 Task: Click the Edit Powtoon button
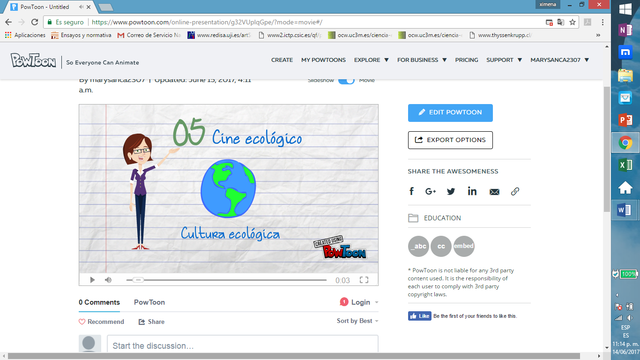pos(450,113)
